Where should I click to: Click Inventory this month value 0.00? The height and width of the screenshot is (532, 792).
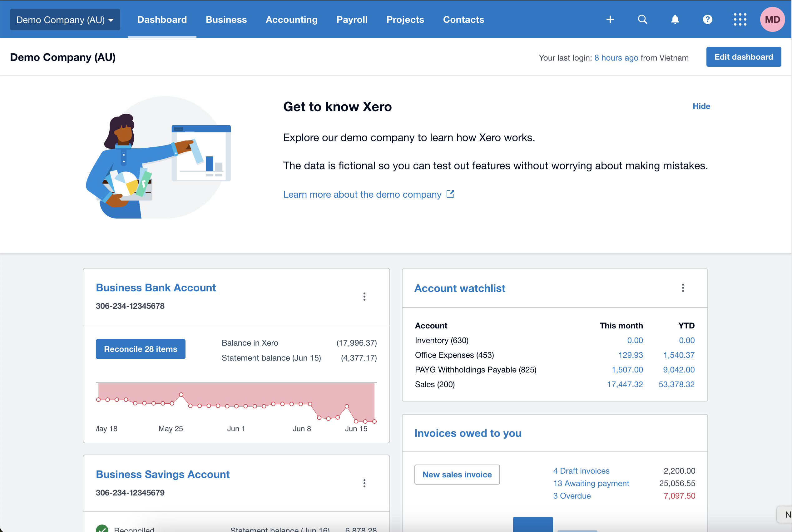coord(635,340)
